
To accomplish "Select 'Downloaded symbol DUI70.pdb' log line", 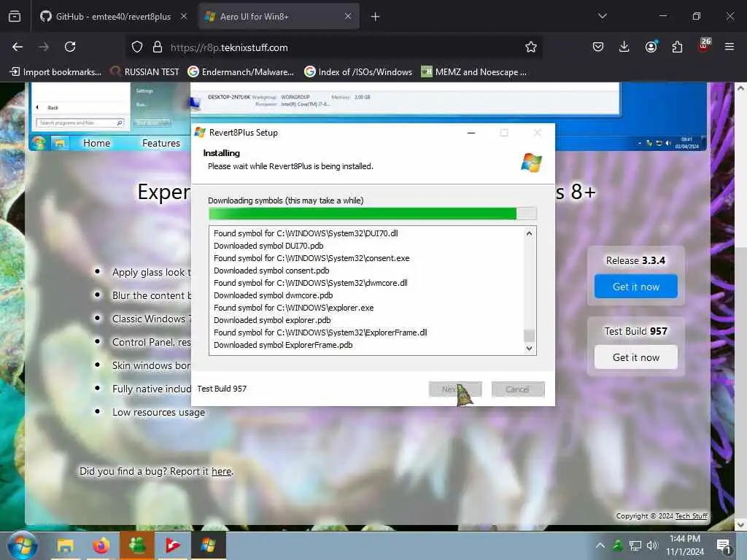I will [268, 246].
